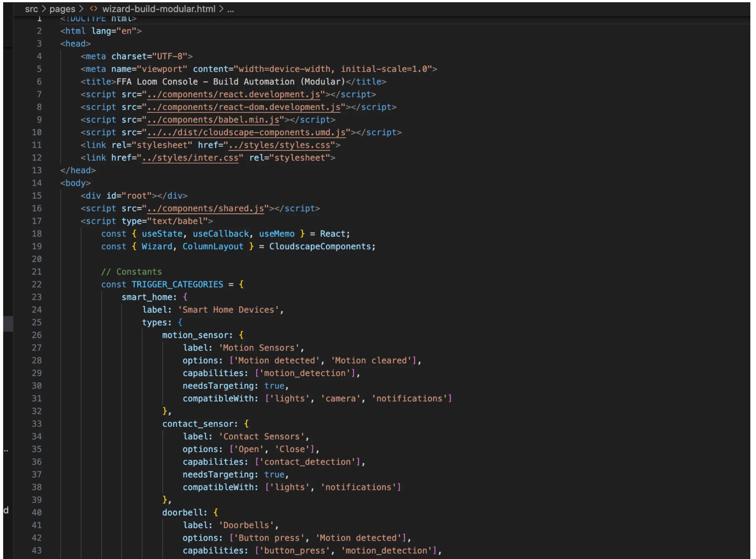Viewport: 756px width, 559px height.
Task: Open the shared.js script path link
Action: click(x=205, y=208)
